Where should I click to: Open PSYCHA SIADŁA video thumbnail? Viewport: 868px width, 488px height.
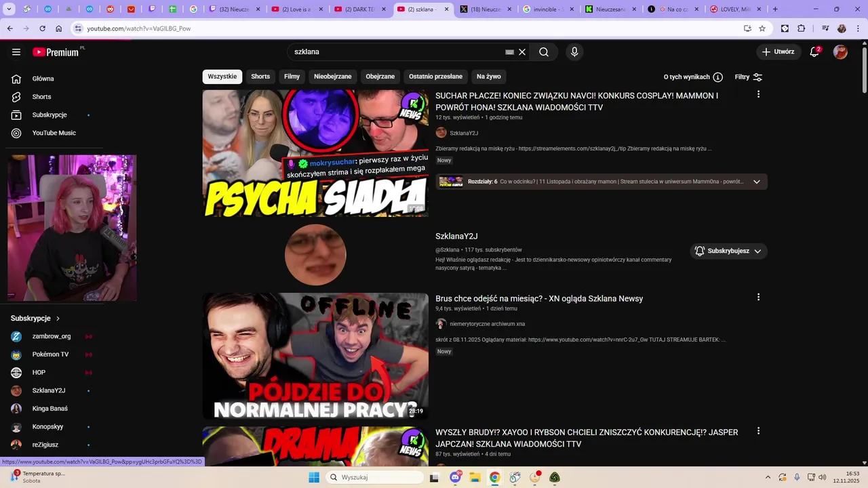[315, 153]
